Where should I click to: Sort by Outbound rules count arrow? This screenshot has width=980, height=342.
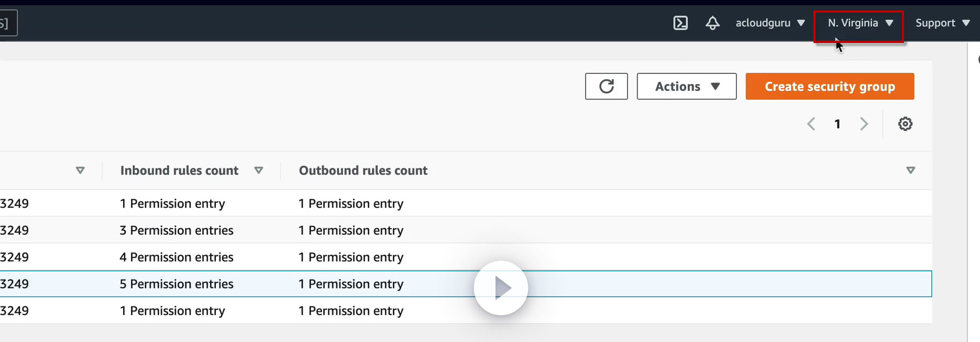(x=910, y=170)
